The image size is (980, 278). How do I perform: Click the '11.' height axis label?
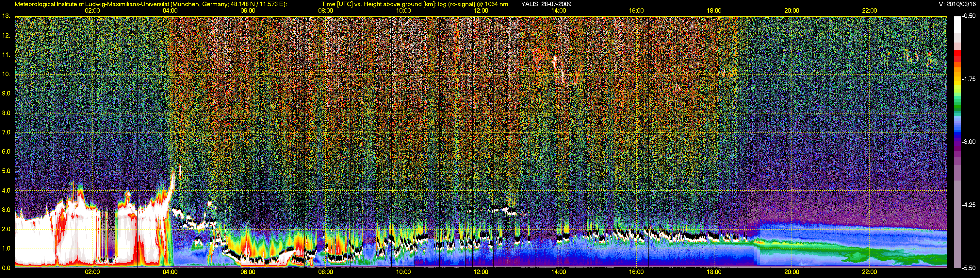[6, 55]
